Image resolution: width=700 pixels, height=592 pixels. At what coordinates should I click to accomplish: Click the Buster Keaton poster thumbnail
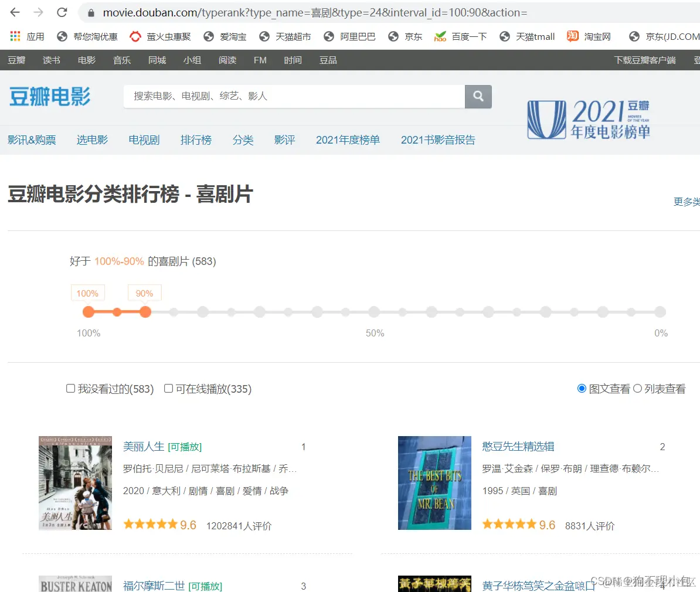coord(76,584)
